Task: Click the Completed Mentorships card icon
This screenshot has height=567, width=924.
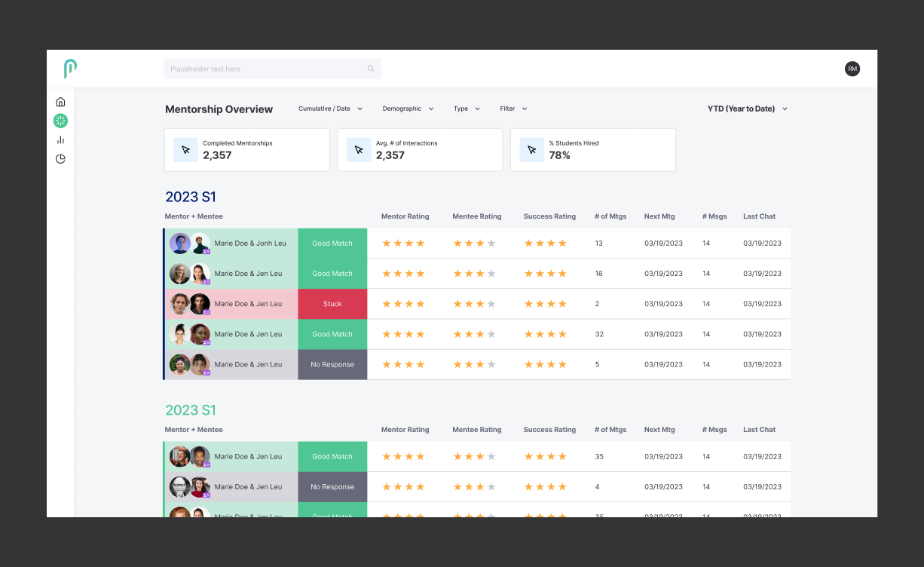Action: point(185,150)
